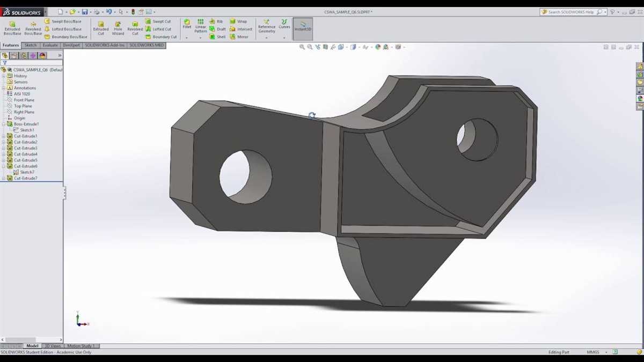Open the Linear Pattern dropdown arrow
This screenshot has height=362, width=644.
point(201,38)
